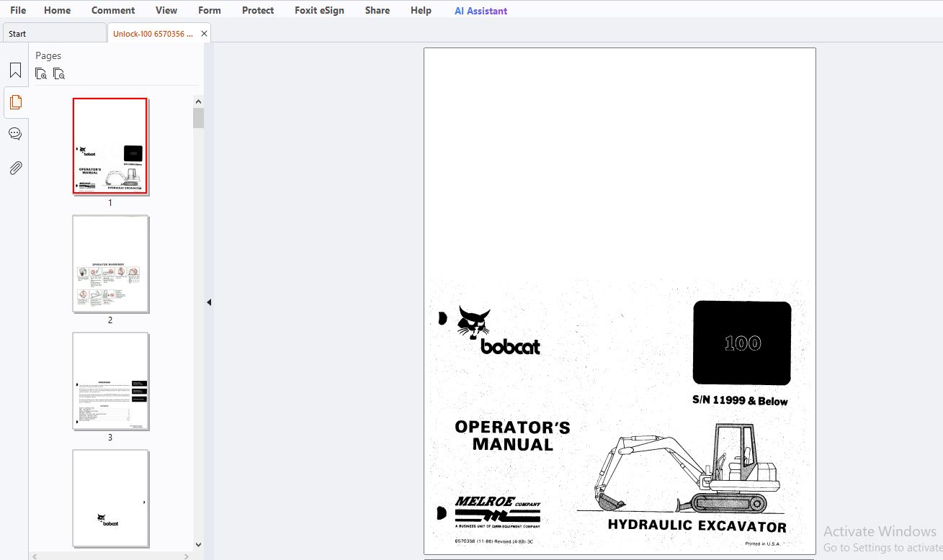Click the HYDRAULIC EXCAVATOR title text
This screenshot has height=560, width=943.
coord(697,525)
